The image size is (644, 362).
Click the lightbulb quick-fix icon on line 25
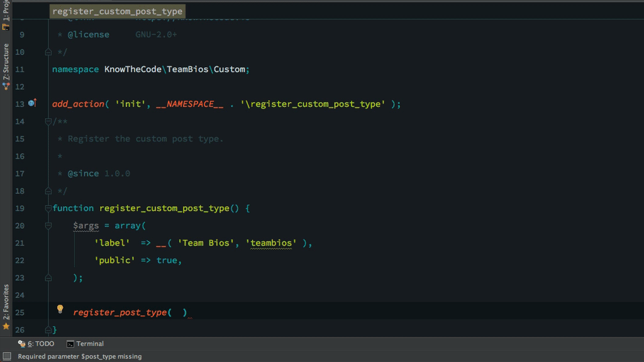[x=60, y=309]
